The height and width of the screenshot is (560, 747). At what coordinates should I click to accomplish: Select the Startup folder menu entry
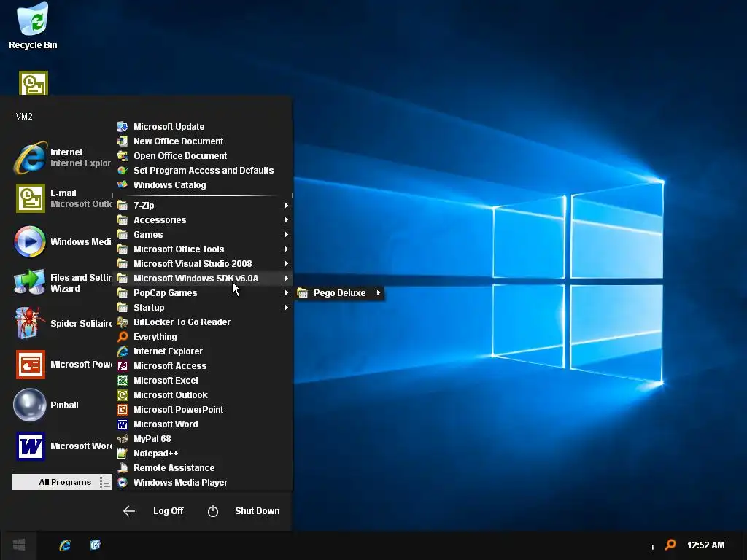click(x=204, y=308)
